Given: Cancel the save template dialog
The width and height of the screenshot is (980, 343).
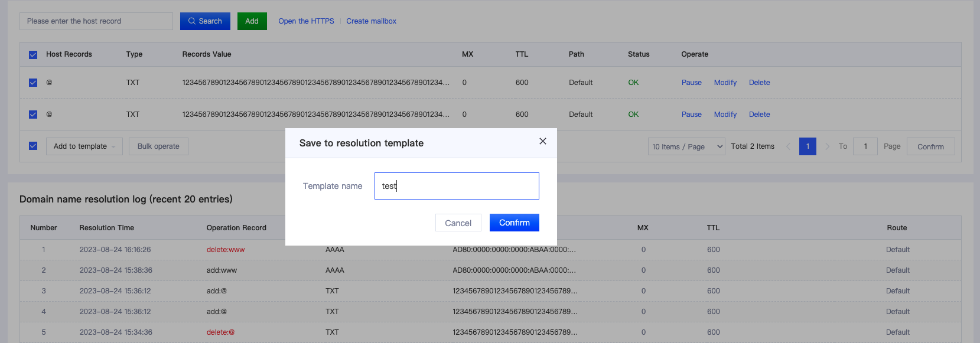Looking at the screenshot, I should point(458,223).
